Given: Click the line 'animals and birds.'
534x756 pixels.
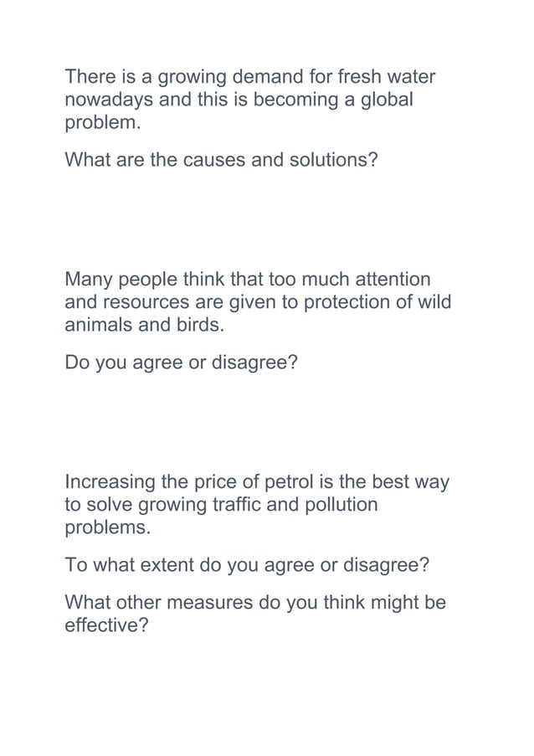Looking at the screenshot, I should [145, 325].
